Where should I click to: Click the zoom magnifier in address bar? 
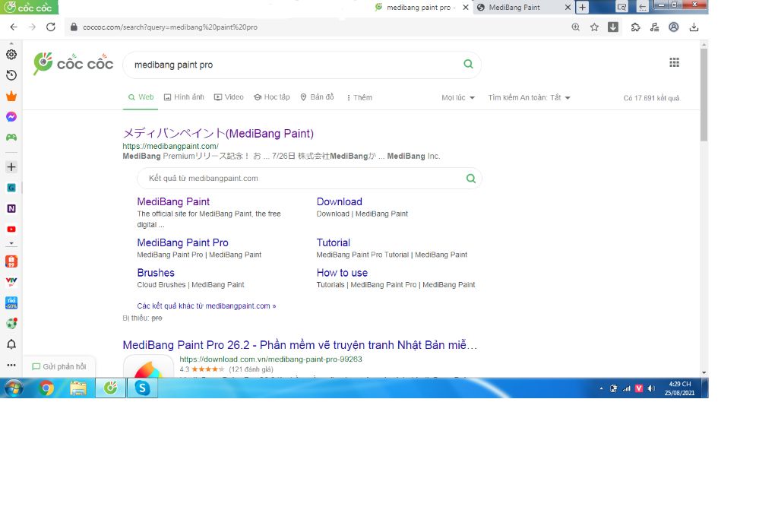(x=576, y=27)
